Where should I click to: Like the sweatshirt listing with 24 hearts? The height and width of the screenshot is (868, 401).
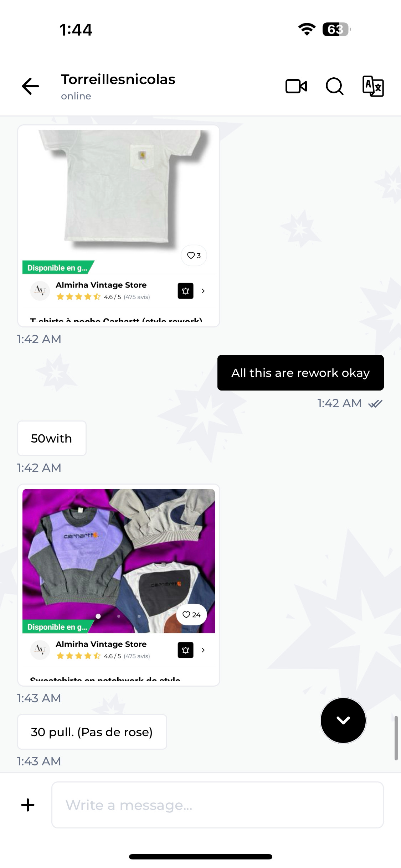pos(191,615)
